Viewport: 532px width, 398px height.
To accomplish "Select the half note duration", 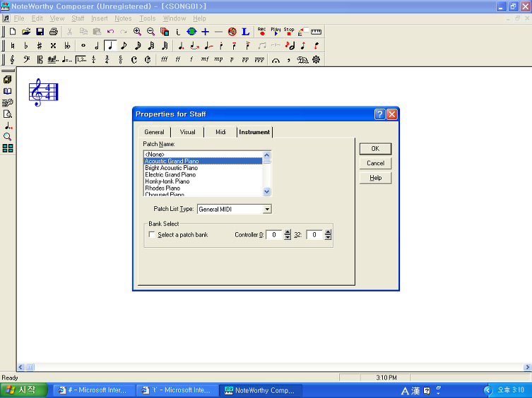I will pyautogui.click(x=97, y=45).
